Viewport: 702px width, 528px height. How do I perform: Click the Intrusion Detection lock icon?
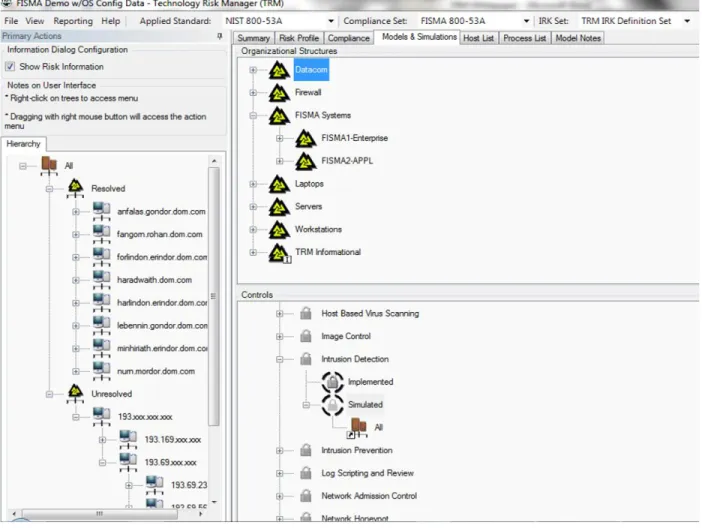point(306,359)
